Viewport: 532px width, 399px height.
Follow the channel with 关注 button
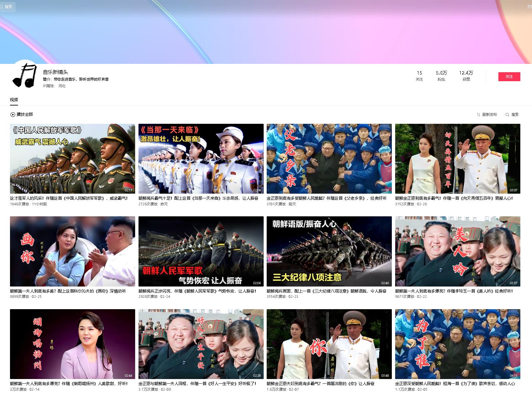click(x=509, y=77)
